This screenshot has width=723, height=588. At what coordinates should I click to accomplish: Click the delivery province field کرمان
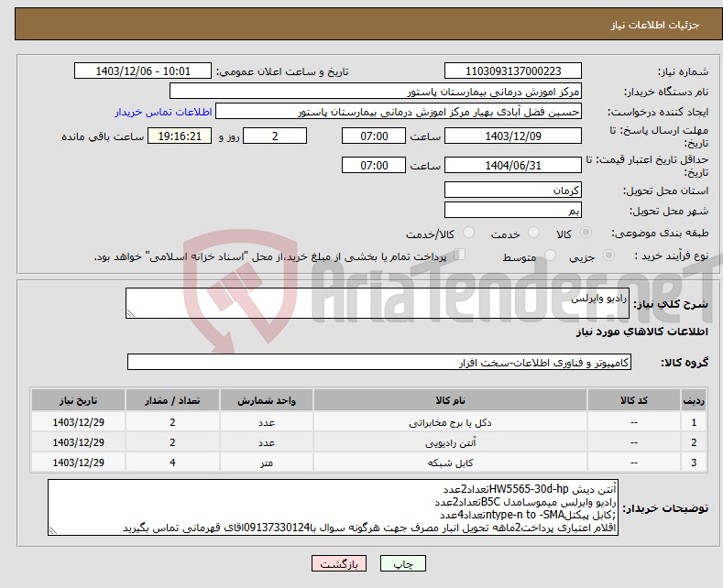tap(513, 190)
